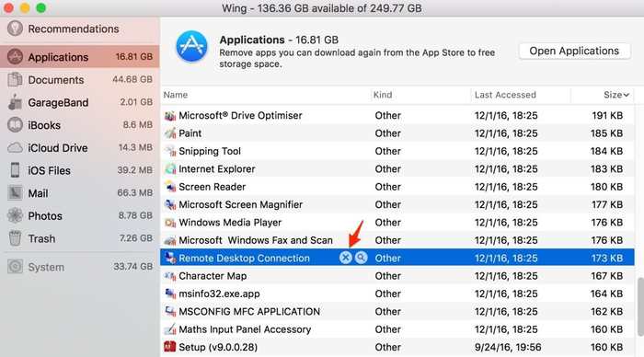The height and width of the screenshot is (357, 644).
Task: Click the delete X icon on Remote Desktop Connection
Action: pyautogui.click(x=346, y=258)
